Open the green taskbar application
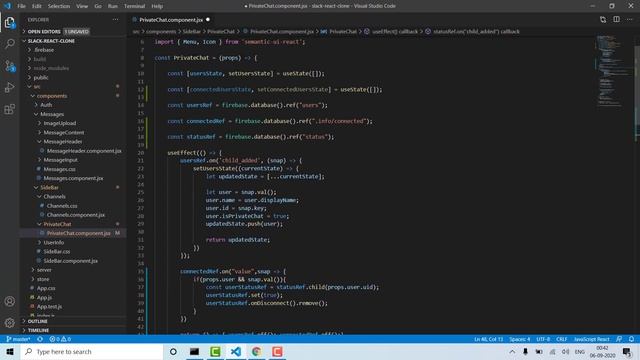640x360 pixels. click(215, 352)
